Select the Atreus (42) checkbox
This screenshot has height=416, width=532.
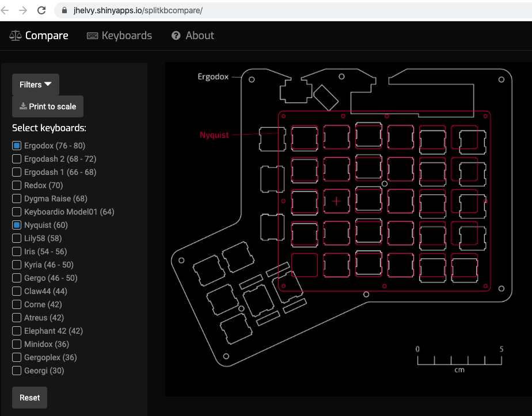pyautogui.click(x=17, y=318)
